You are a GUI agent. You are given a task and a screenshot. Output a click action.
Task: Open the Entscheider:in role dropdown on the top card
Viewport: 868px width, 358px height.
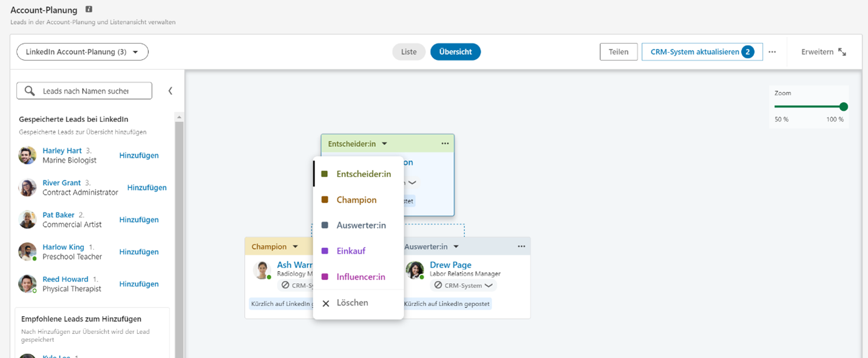tap(358, 144)
